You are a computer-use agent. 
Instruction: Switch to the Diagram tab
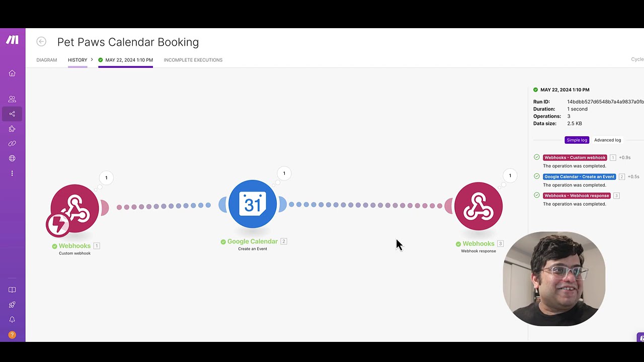[47, 60]
